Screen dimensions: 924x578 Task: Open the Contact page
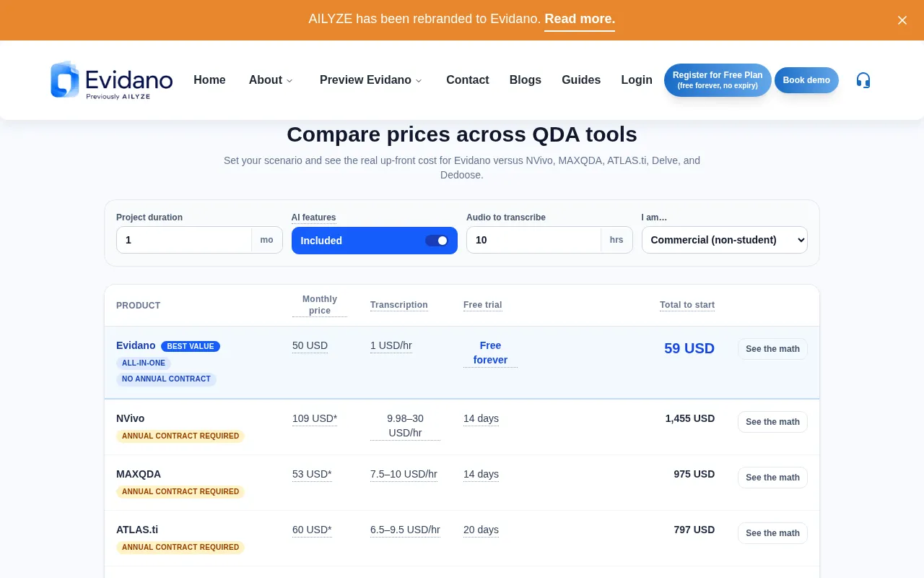point(468,80)
